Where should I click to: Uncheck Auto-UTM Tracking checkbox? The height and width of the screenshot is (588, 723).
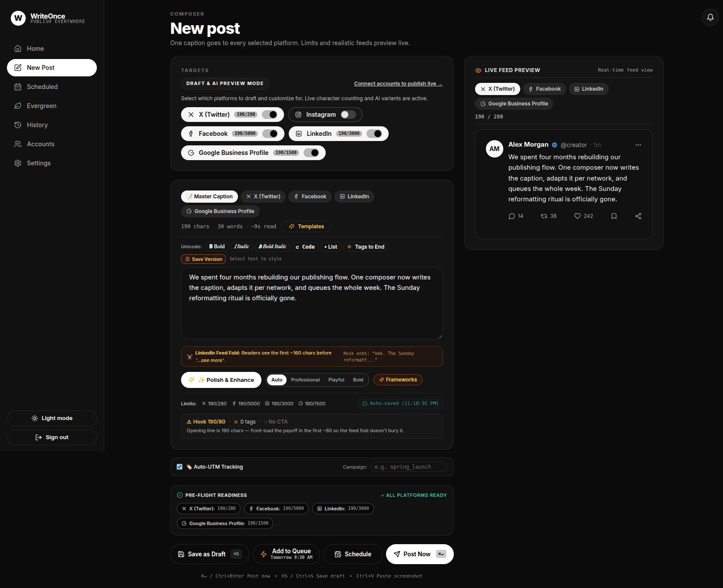click(180, 467)
